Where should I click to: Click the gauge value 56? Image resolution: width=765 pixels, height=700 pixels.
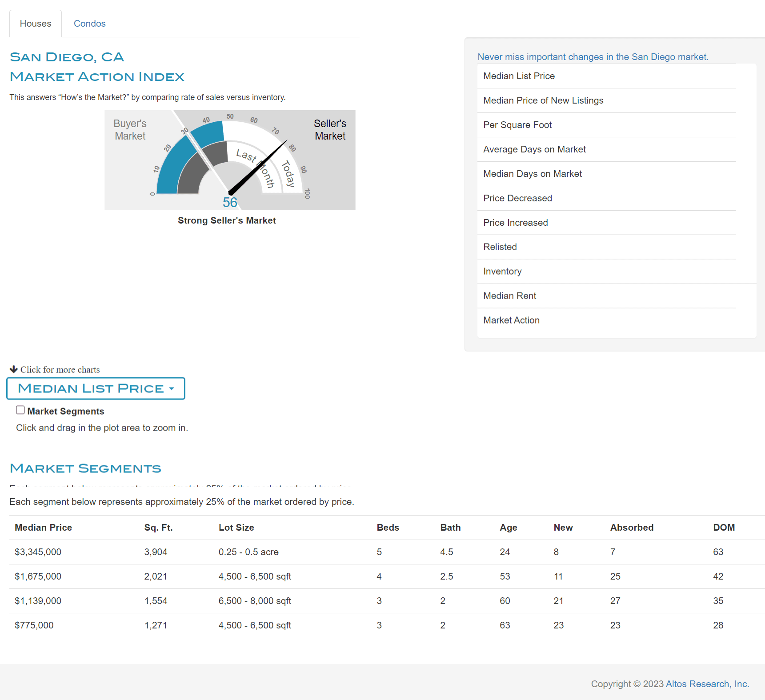pyautogui.click(x=230, y=203)
